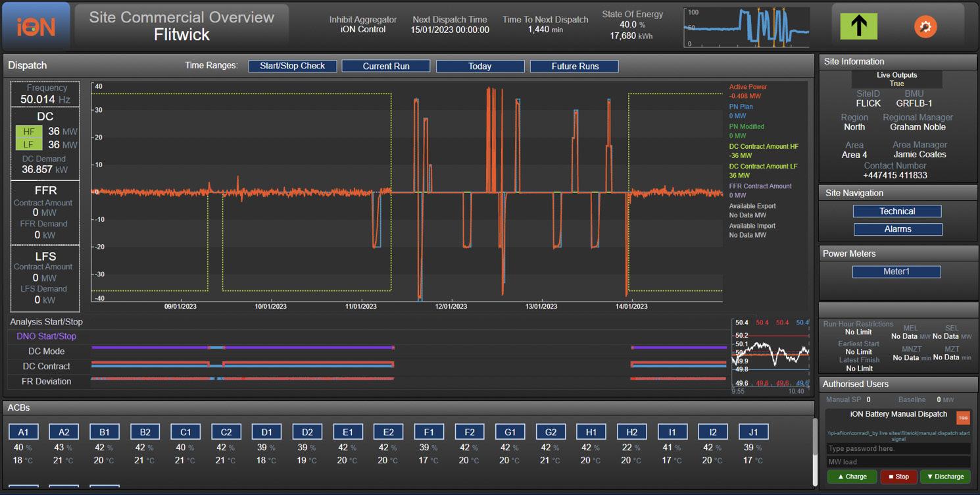The width and height of the screenshot is (980, 495).
Task: Toggle the HF DC indicator
Action: [29, 132]
